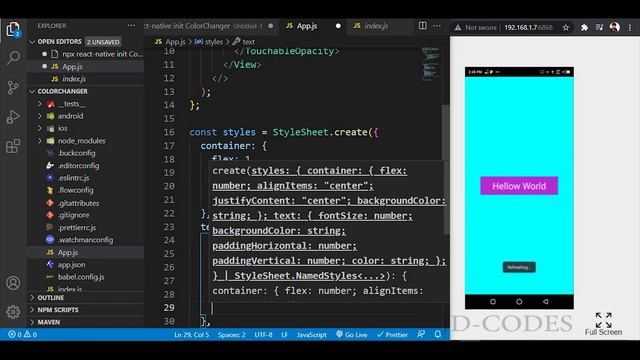Open the Explorer view in activity bar
Image resolution: width=640 pixels, height=360 pixels.
(x=13, y=30)
